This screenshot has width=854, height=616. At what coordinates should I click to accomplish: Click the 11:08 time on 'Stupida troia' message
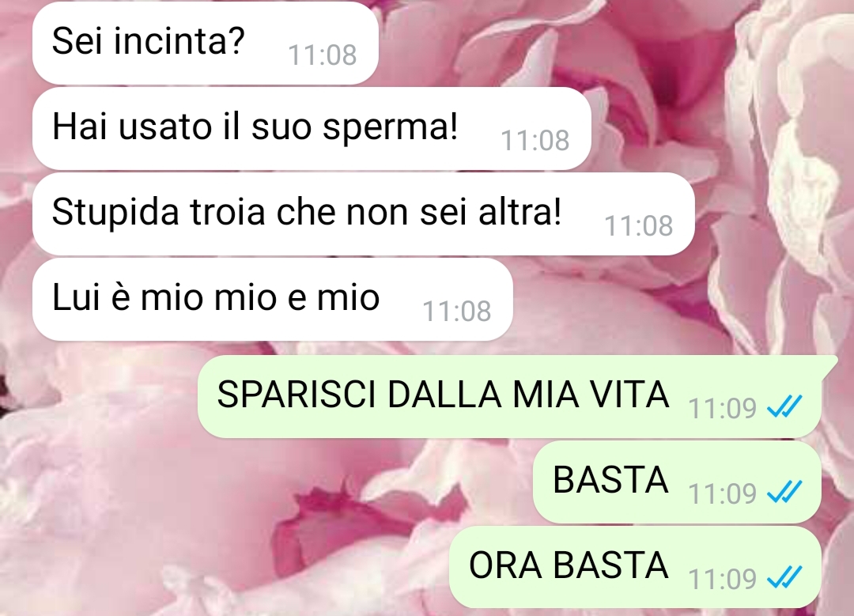coord(638,226)
